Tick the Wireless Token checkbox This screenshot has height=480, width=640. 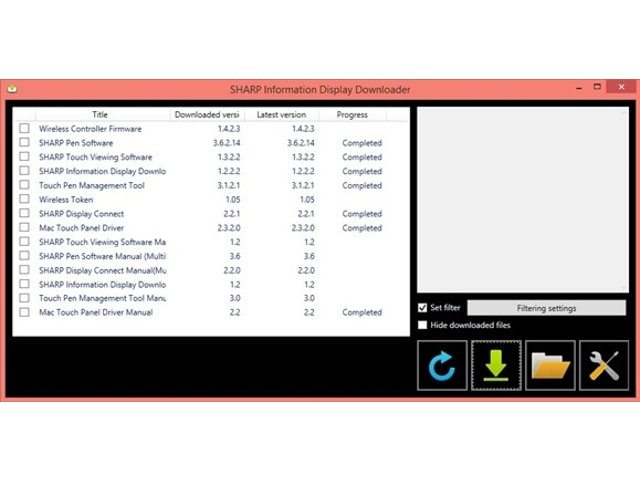[x=24, y=199]
